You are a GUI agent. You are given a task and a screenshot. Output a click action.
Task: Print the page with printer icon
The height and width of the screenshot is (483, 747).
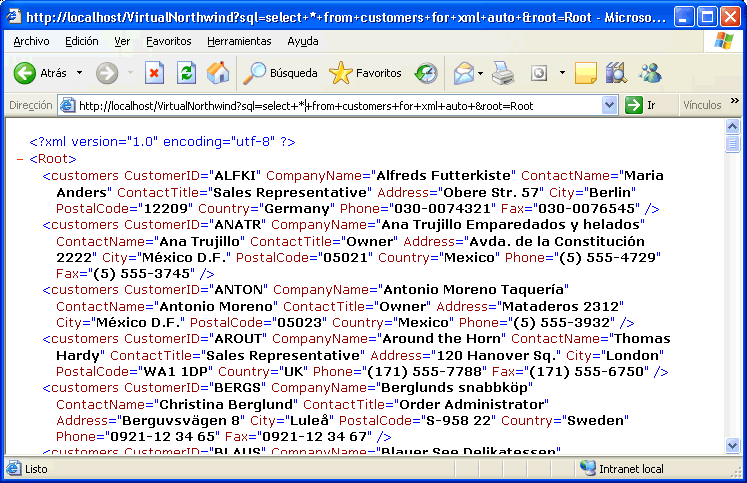[503, 73]
